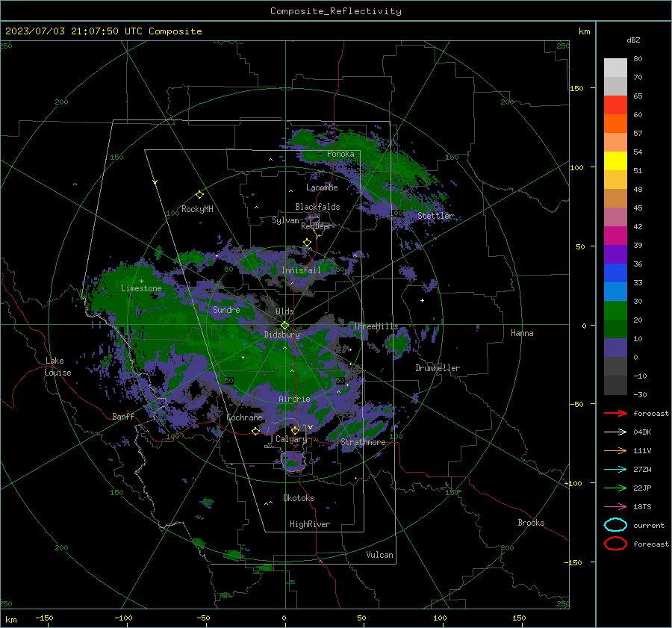672x628 pixels.
Task: Click the Hanna city label
Action: (x=522, y=333)
